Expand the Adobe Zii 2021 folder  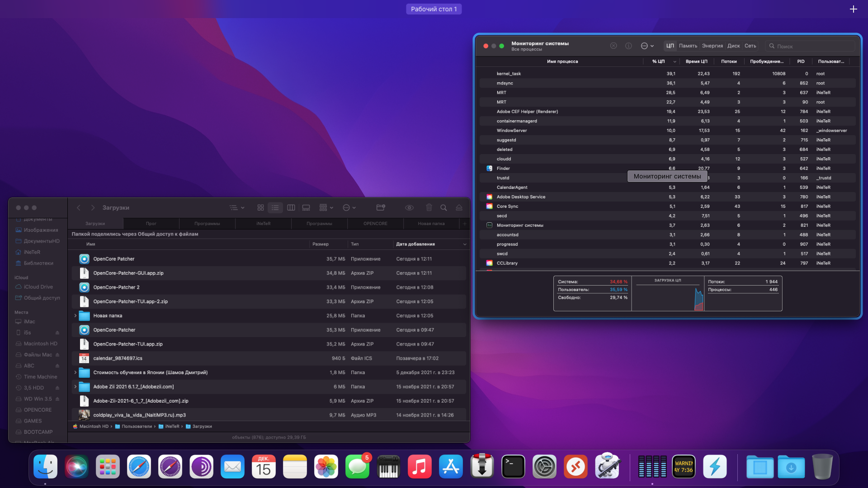75,387
